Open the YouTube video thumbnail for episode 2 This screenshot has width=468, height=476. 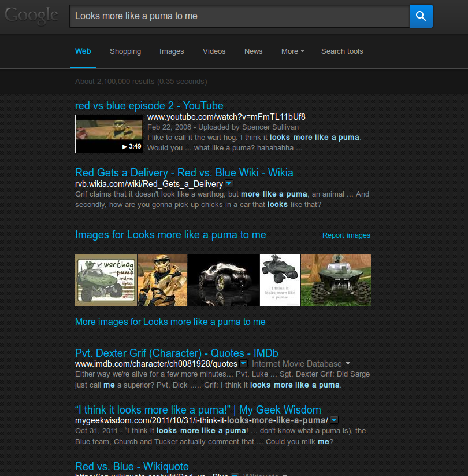point(109,134)
